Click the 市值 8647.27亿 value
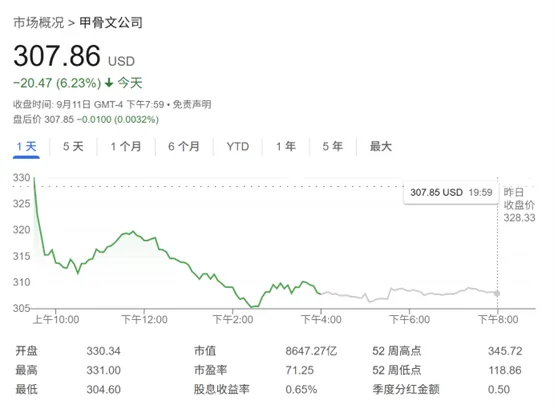Image resolution: width=554 pixels, height=413 pixels. point(311,351)
